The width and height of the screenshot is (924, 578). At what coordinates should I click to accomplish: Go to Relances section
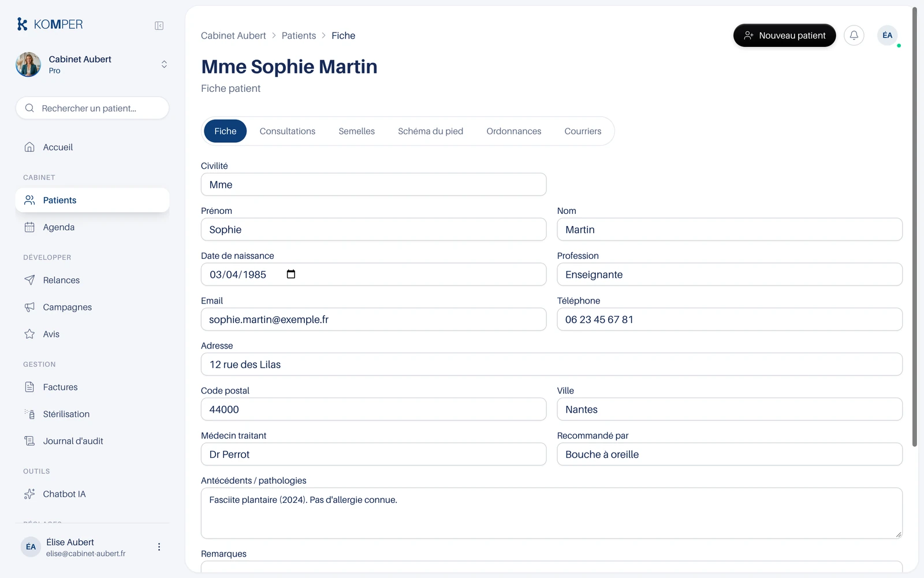[92, 280]
